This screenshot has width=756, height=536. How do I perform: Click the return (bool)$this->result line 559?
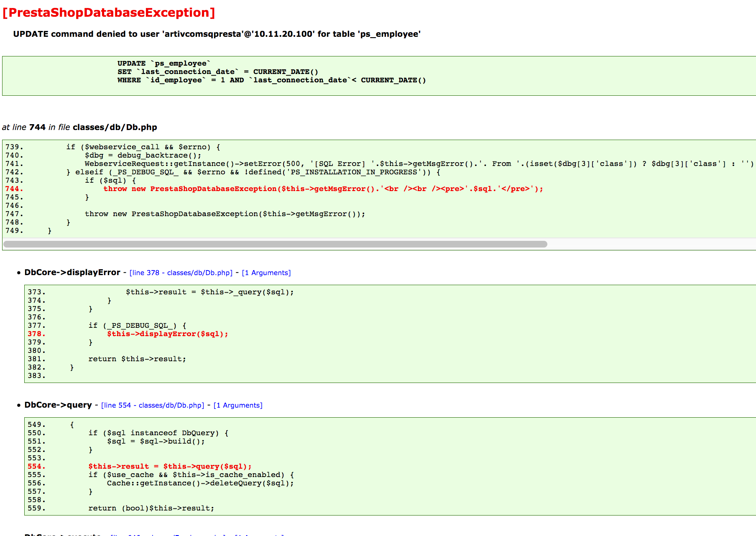(151, 508)
